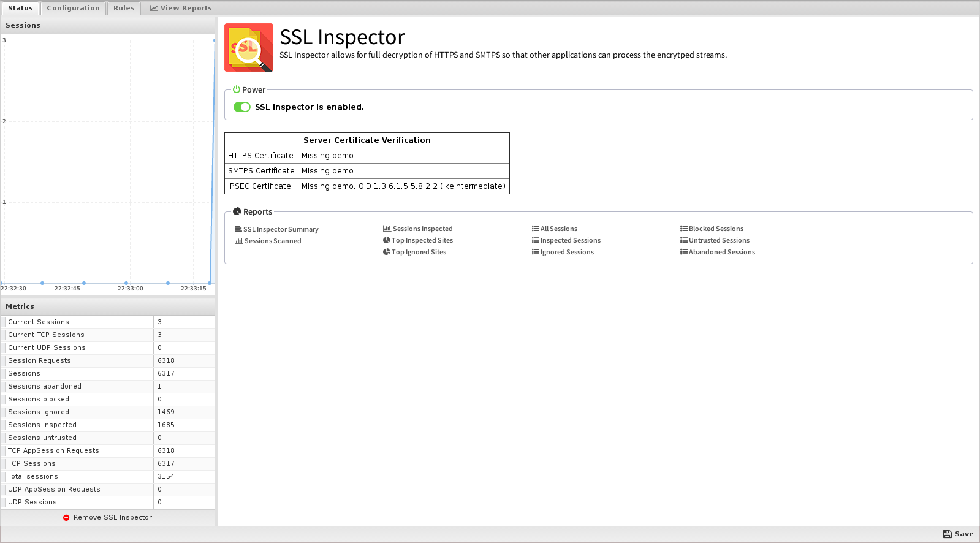Click the Ignored Sessions list icon

536,252
